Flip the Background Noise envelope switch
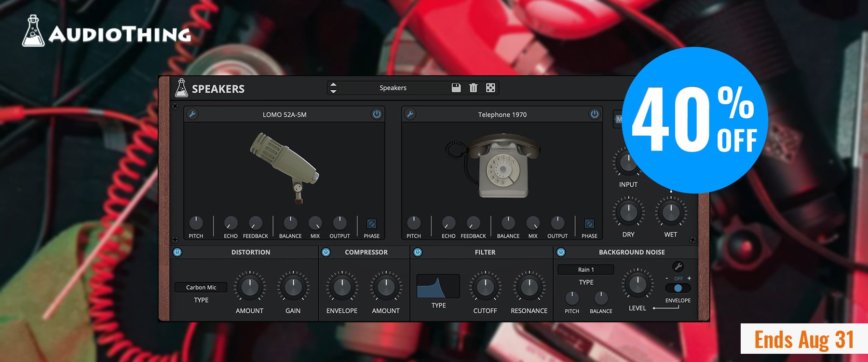Image resolution: width=868 pixels, height=362 pixels. click(678, 288)
